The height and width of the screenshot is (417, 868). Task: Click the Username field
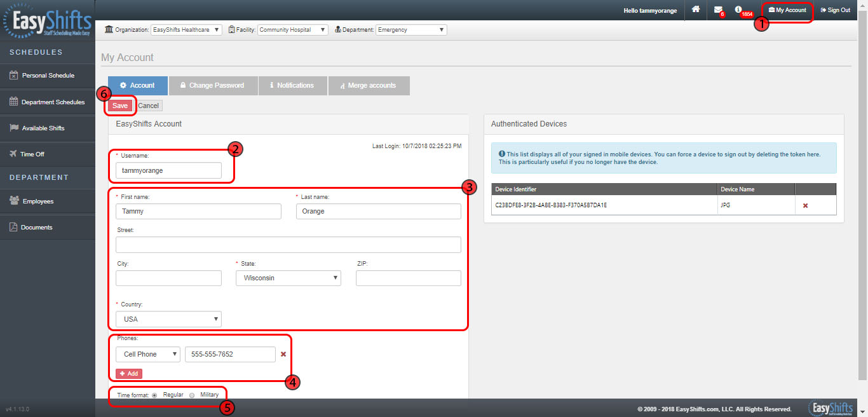pyautogui.click(x=168, y=170)
